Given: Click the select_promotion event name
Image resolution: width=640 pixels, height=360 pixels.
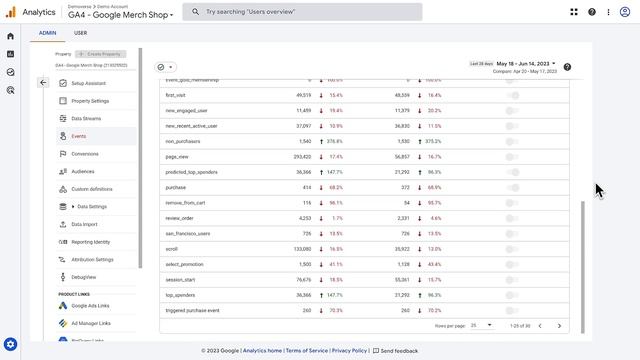Looking at the screenshot, I should [184, 264].
